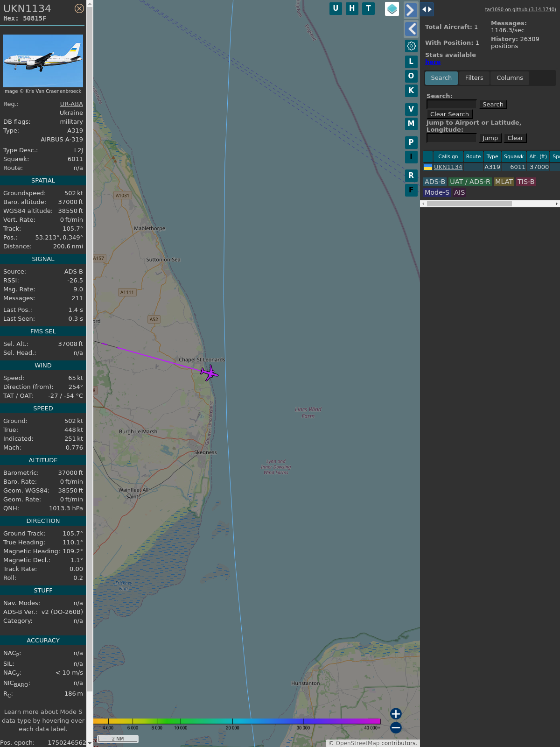Click the Clear Search button
Image resolution: width=560 pixels, height=747 pixels.
click(x=449, y=114)
